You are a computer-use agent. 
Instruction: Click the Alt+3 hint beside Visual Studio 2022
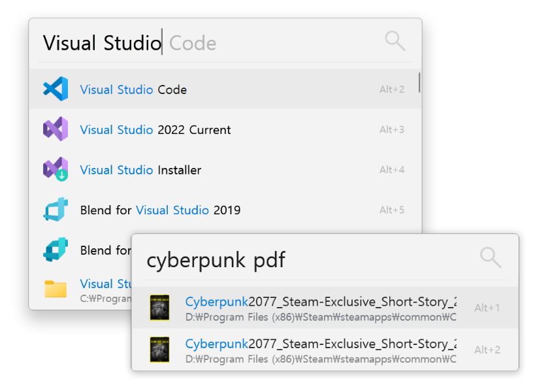point(392,129)
